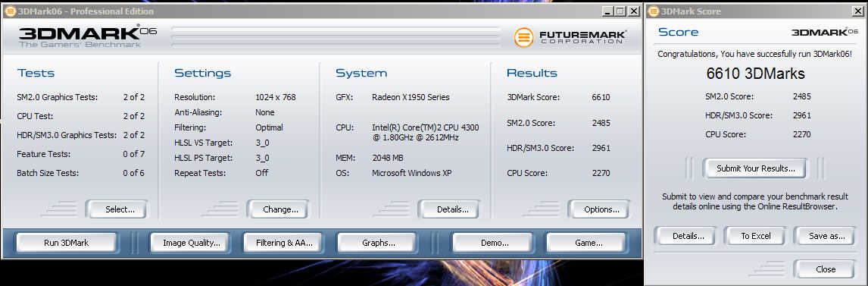
Task: Maximize the 3DMark06 main window
Action: [x=620, y=11]
